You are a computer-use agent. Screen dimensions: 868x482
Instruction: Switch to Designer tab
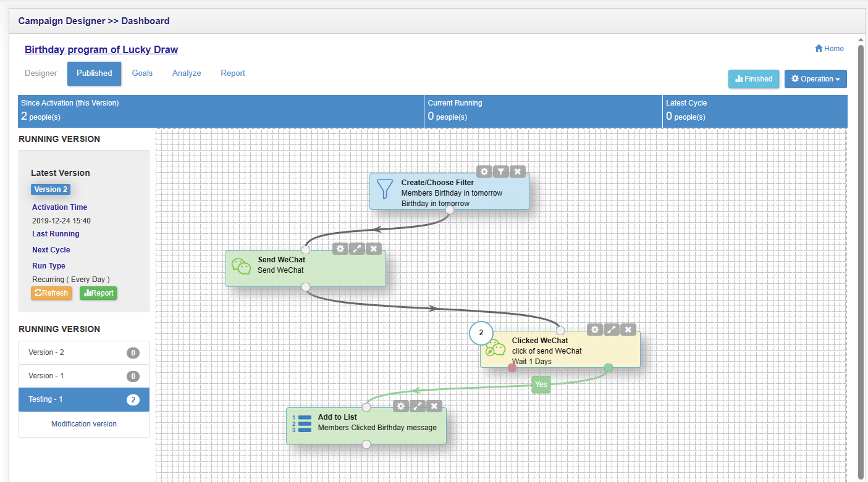[41, 73]
